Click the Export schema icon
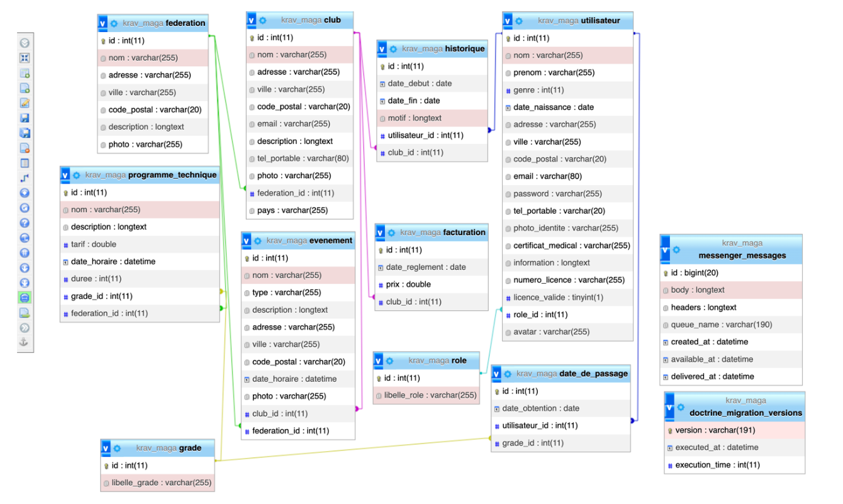The image size is (843, 504). pos(25,313)
